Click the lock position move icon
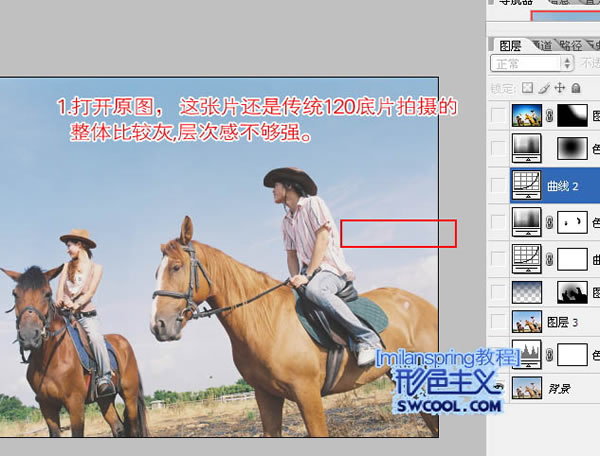The width and height of the screenshot is (600, 456). (x=558, y=88)
